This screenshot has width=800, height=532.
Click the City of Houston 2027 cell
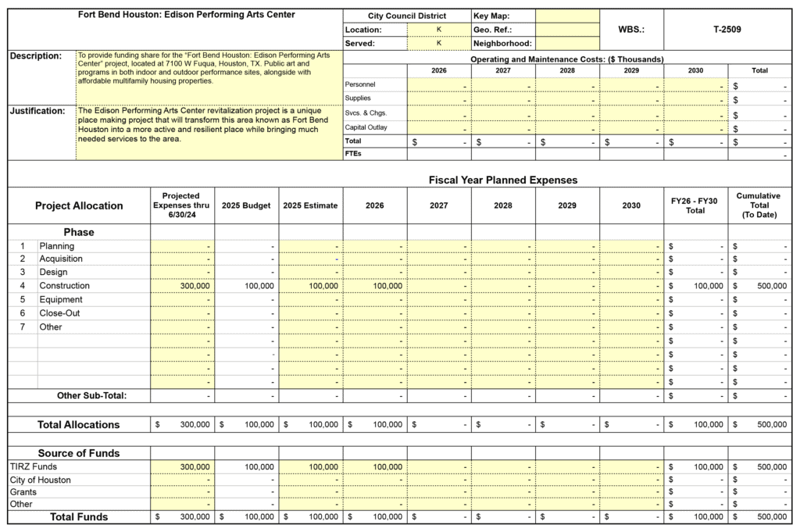pos(438,480)
